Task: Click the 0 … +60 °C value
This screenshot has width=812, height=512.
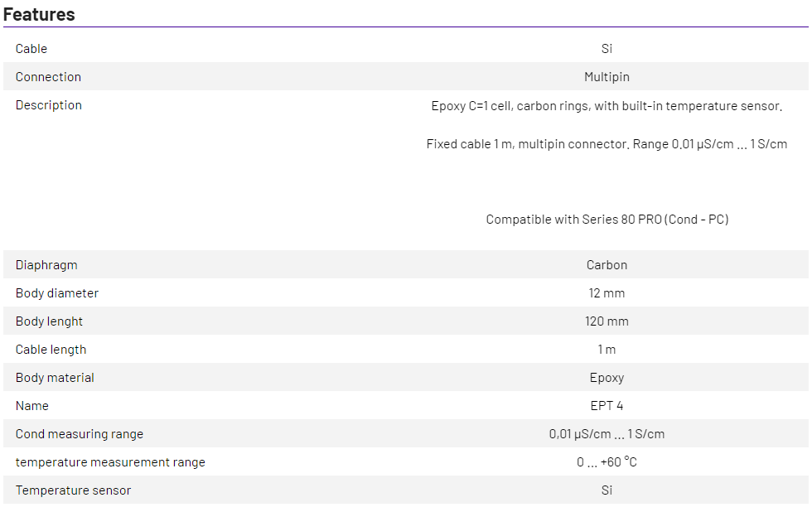Action: point(607,462)
